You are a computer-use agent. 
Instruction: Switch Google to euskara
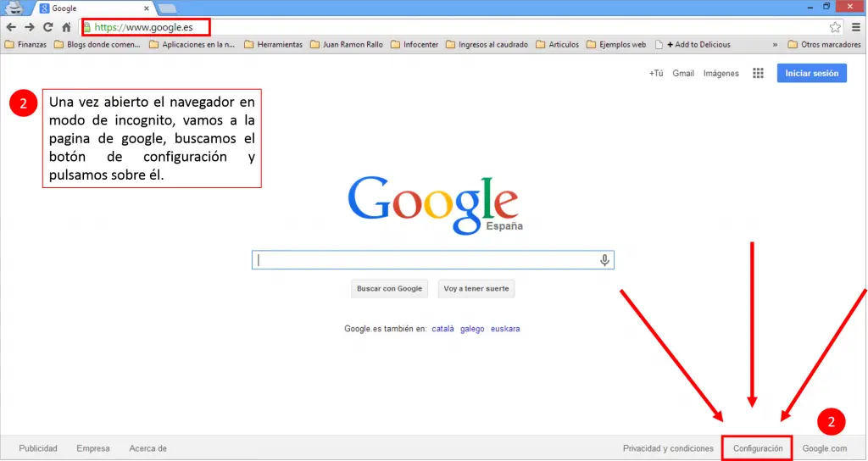505,329
